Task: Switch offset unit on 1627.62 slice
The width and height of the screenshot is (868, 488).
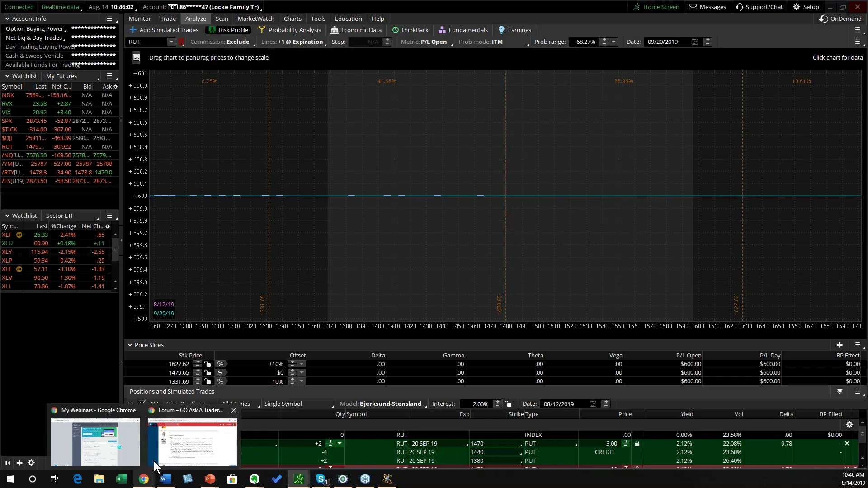Action: coord(220,364)
